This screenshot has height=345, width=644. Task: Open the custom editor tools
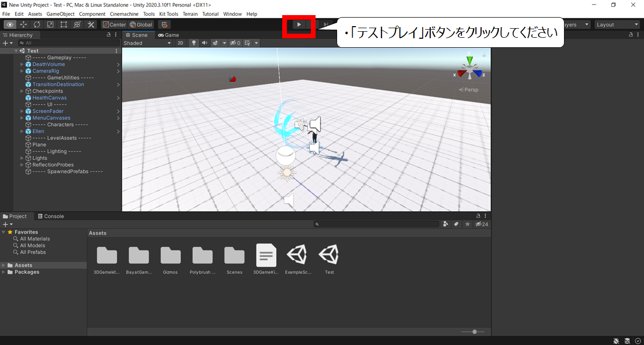coord(91,25)
